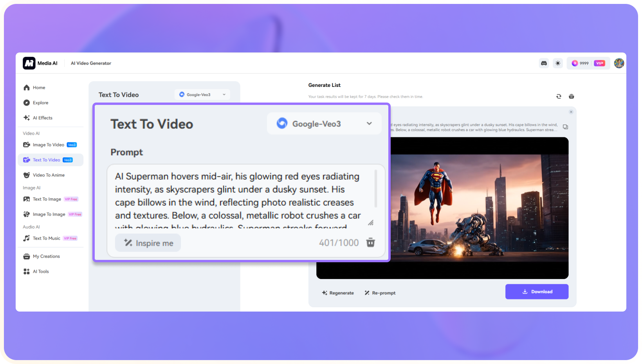Click the AI Effects sparkle icon

[x=27, y=118]
